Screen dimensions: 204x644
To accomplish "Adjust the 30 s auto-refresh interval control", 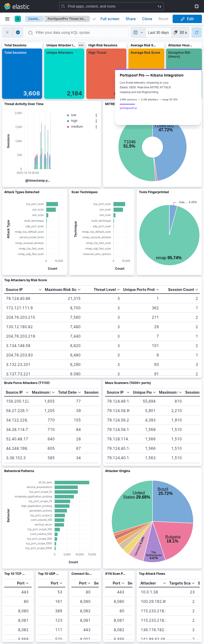I will click(180, 32).
